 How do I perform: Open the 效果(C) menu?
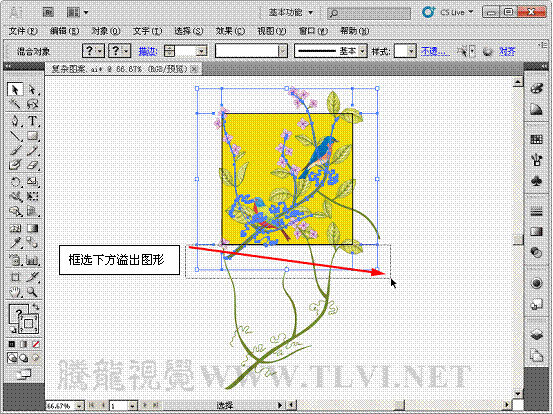(x=230, y=31)
